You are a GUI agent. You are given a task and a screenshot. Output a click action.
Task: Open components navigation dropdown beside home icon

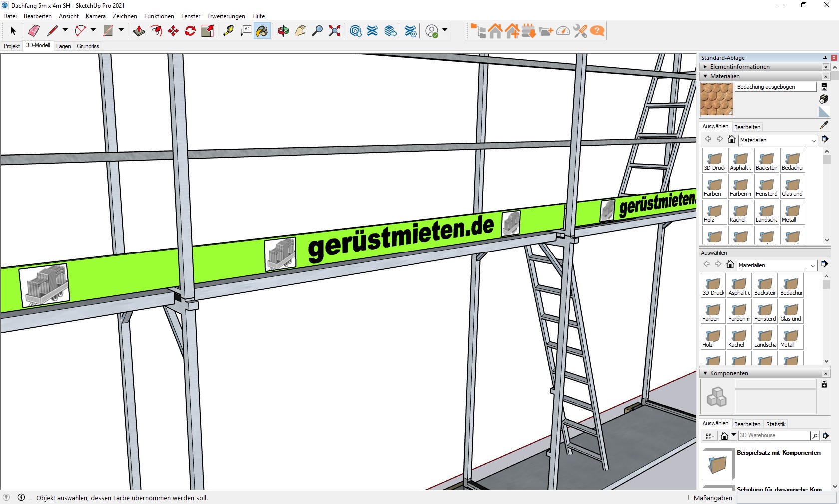pos(733,435)
